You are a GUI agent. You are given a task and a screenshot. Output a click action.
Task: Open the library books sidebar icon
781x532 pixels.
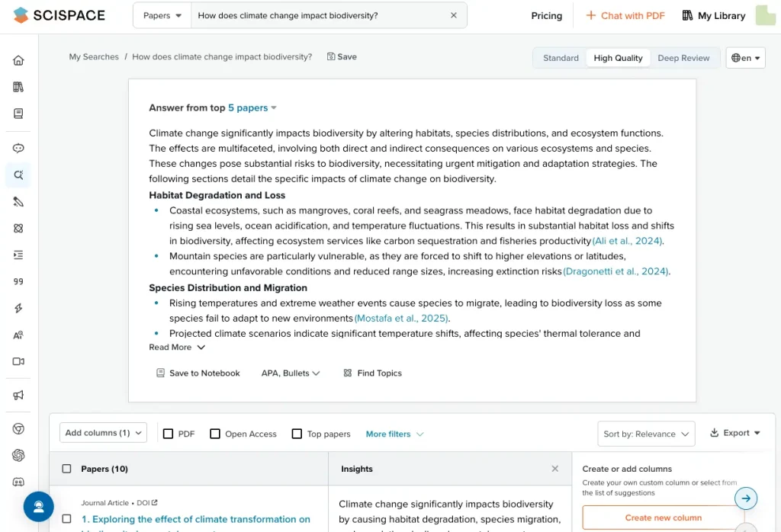[x=18, y=87]
